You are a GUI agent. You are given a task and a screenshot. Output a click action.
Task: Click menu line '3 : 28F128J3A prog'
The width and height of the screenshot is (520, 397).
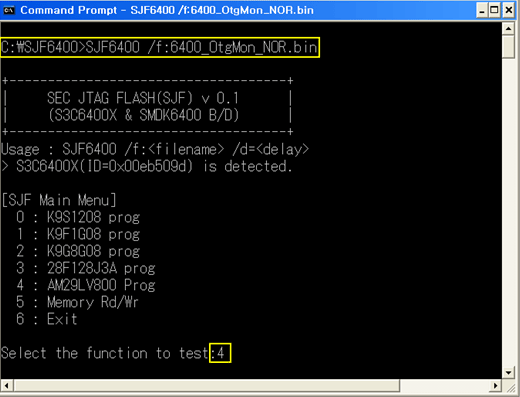tap(86, 268)
